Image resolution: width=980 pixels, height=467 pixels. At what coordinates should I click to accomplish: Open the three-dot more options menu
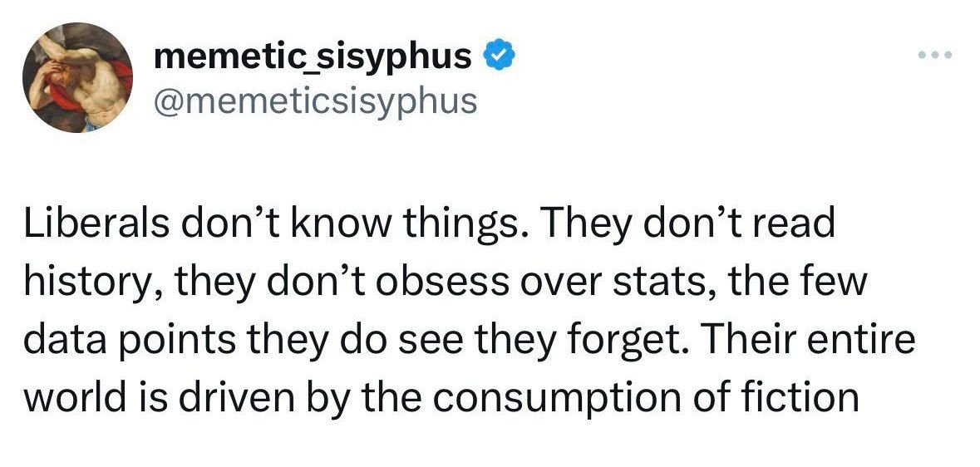pos(933,57)
